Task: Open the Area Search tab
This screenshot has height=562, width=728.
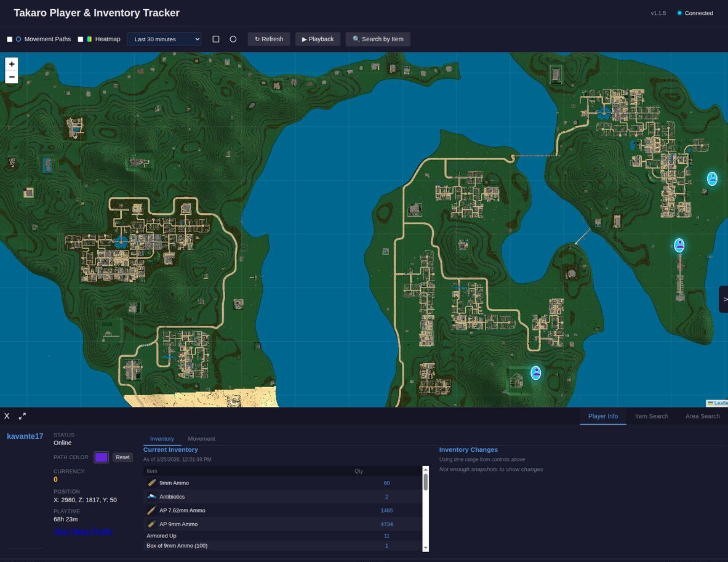Action: tap(702, 416)
